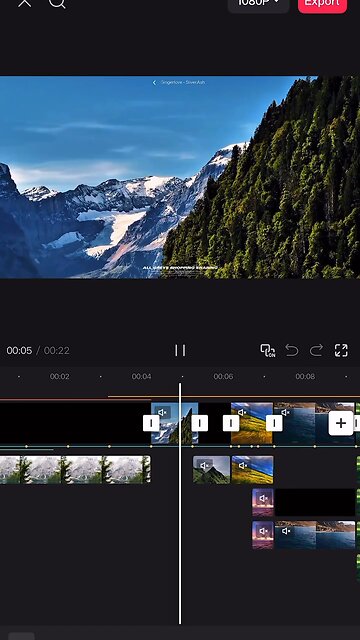Viewport: 360px width, 640px height.
Task: Redo the last edit
Action: (316, 350)
